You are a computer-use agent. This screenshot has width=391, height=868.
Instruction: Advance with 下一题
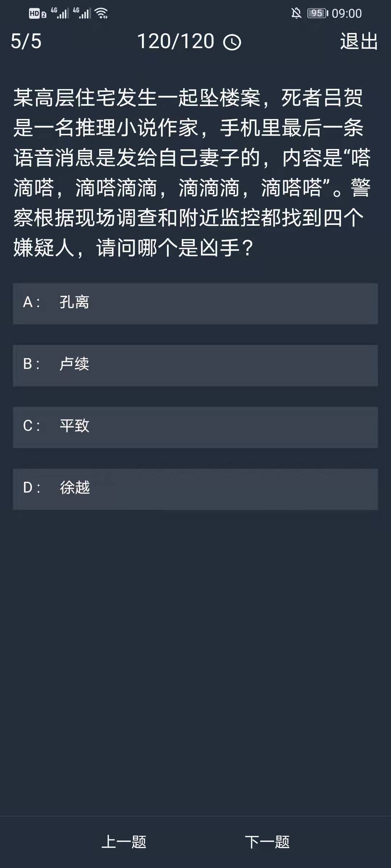pos(267,842)
